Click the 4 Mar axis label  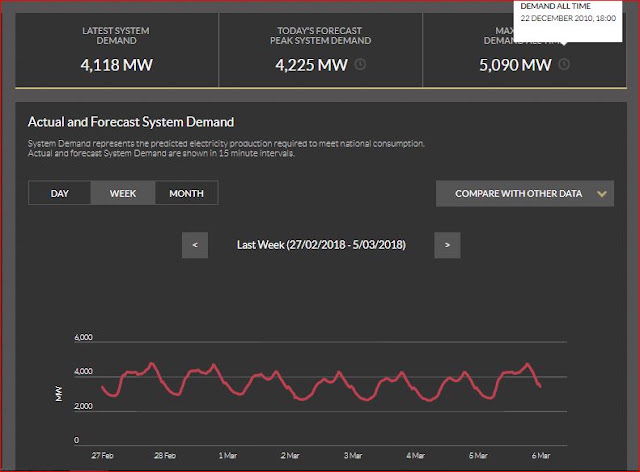[x=416, y=455]
